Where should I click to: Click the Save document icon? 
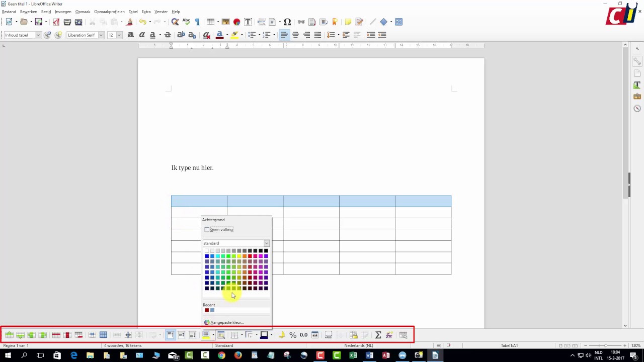(38, 22)
